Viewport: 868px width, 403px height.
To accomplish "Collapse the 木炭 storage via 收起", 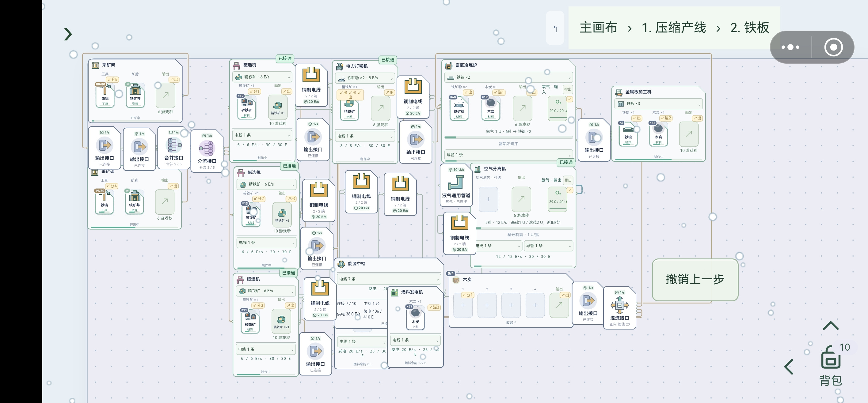I will 511,322.
